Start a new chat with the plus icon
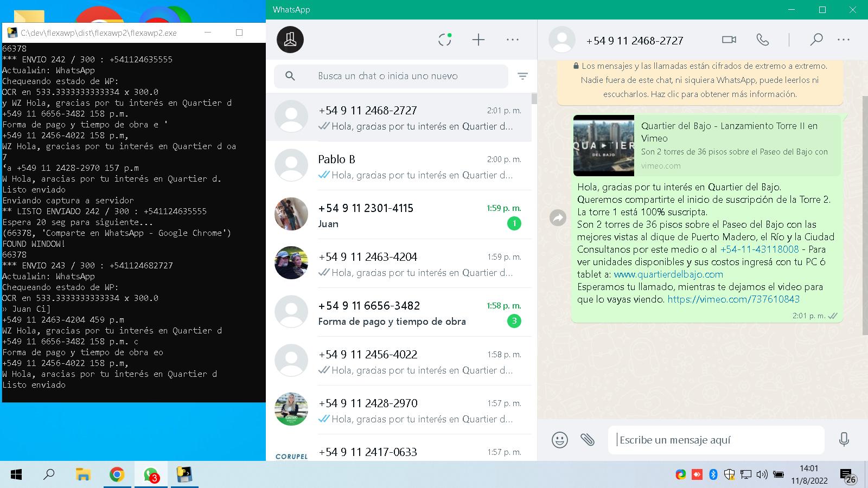868x488 pixels. pyautogui.click(x=478, y=40)
